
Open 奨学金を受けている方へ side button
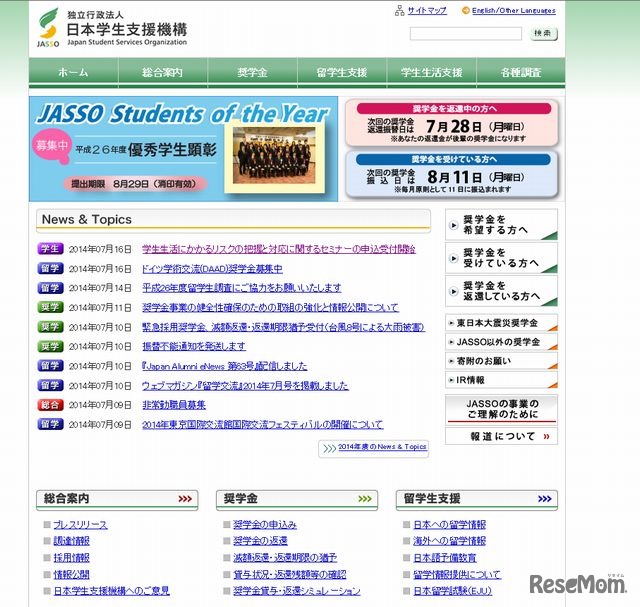point(501,258)
